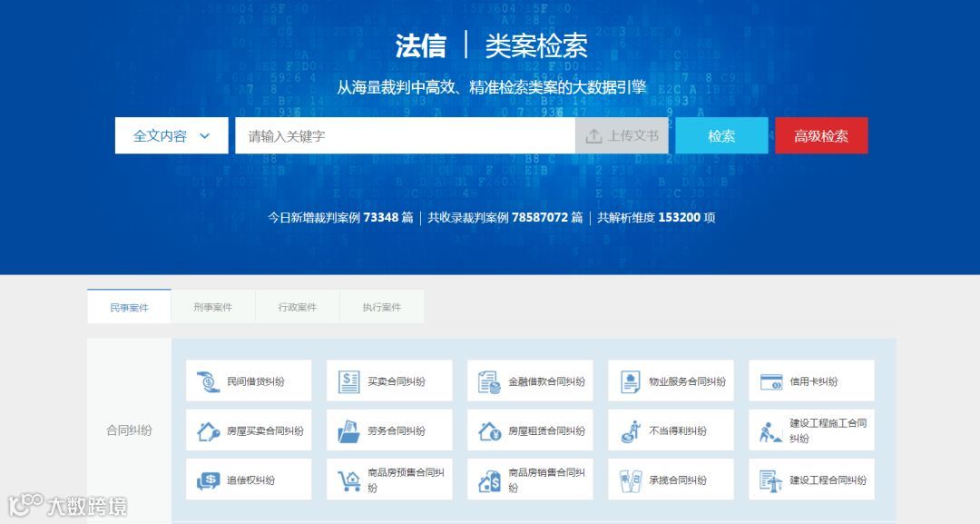Click the 物业服务合同纠纷 document icon

630,381
